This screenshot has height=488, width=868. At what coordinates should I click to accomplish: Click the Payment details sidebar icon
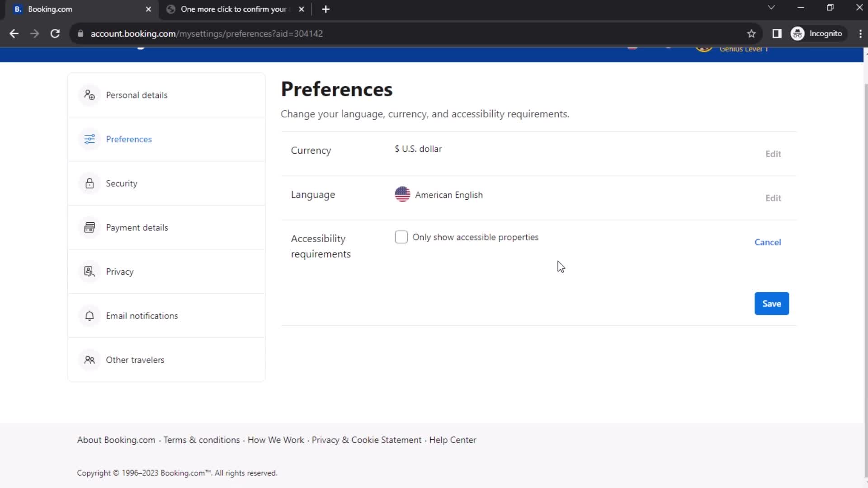coord(89,227)
